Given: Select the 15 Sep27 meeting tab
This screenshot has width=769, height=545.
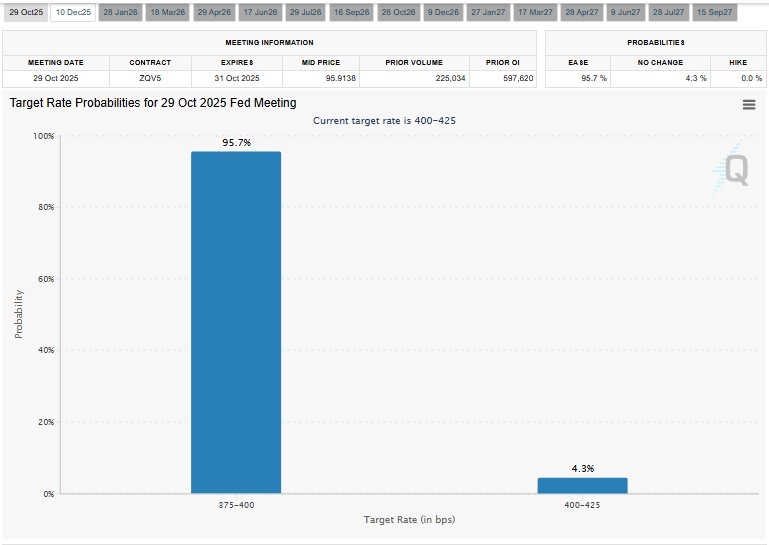Looking at the screenshot, I should point(714,12).
